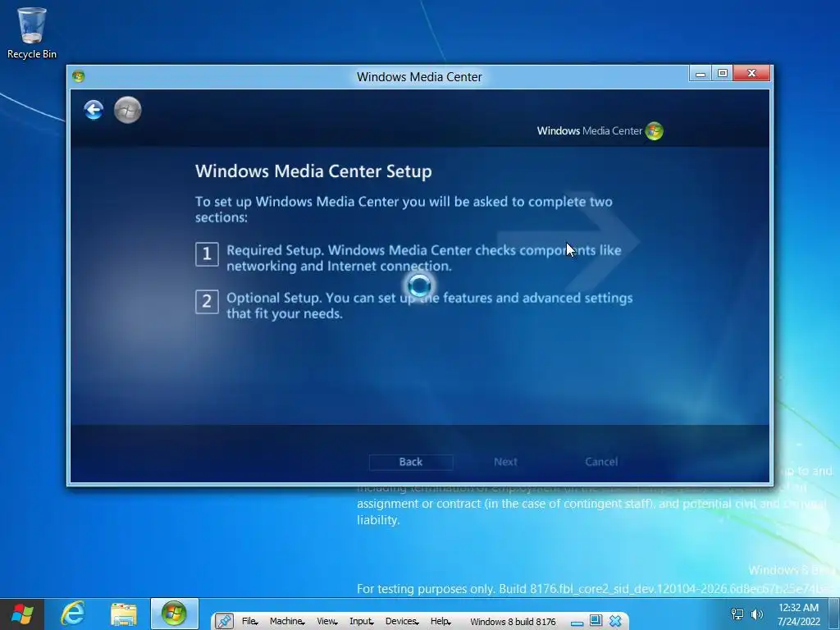The image size is (840, 630).
Task: Click the VirtualBox exit fullscreen icon
Action: pos(596,620)
